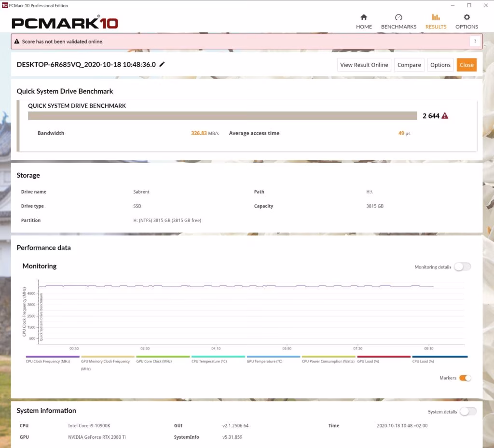Image resolution: width=494 pixels, height=448 pixels.
Task: Select CPU Power Consumption (Watts) legend swatch
Action: (x=329, y=357)
